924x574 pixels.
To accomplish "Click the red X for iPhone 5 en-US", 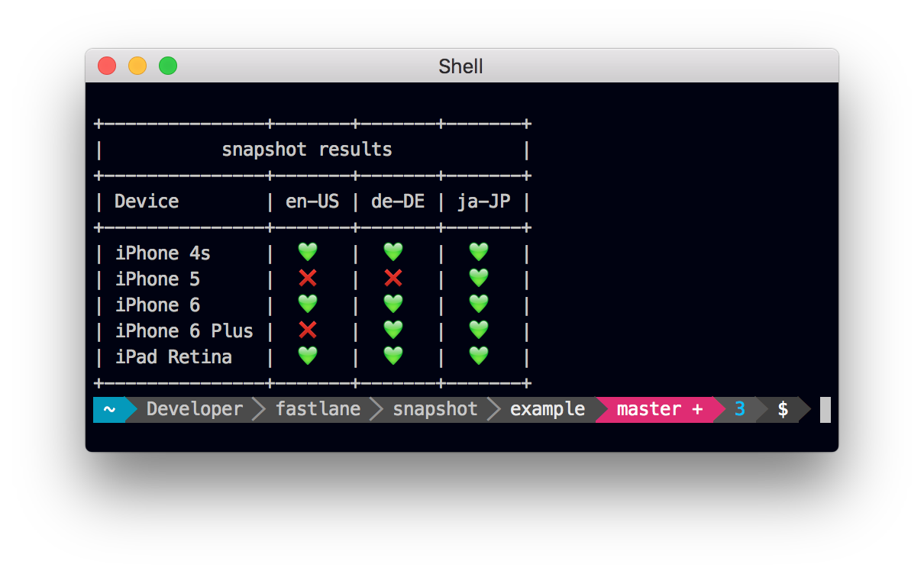I will (307, 278).
